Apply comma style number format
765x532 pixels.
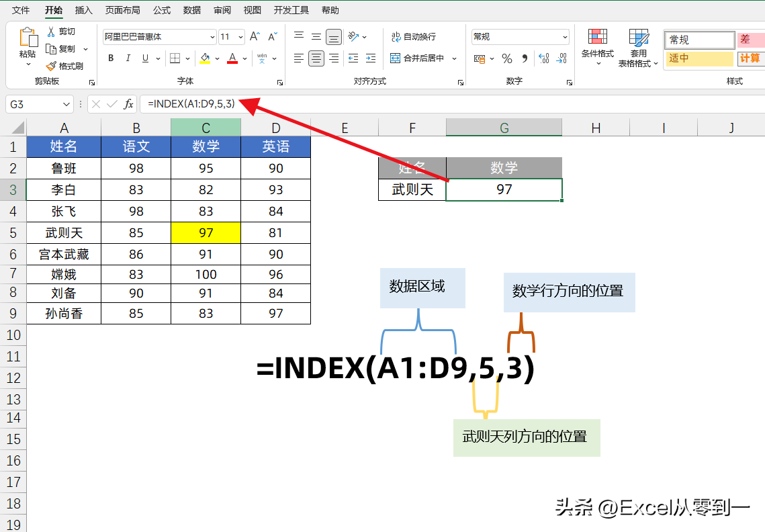click(x=525, y=58)
